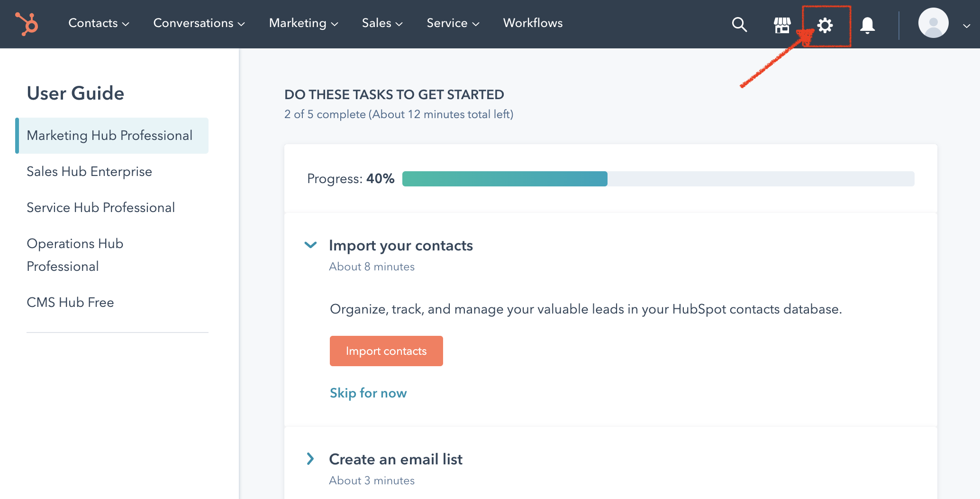Open the Conversations dropdown menu
Viewport: 980px width, 499px height.
point(199,23)
